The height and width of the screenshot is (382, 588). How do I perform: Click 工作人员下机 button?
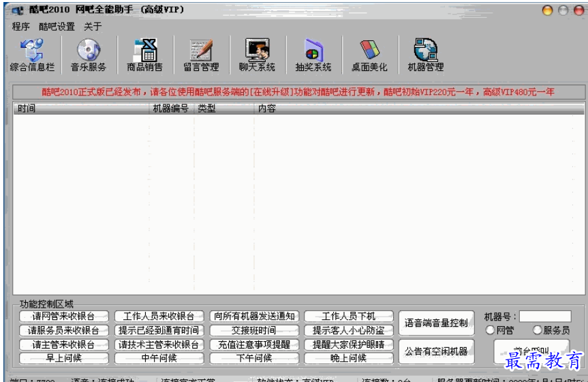349,317
